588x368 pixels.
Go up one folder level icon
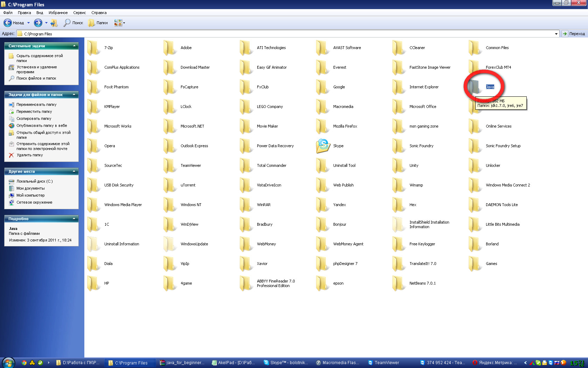point(54,23)
